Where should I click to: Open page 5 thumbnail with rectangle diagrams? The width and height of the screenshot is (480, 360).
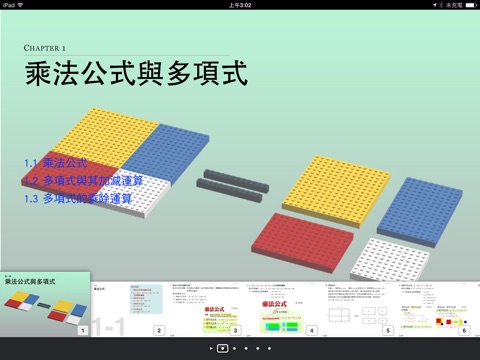coord(358,310)
